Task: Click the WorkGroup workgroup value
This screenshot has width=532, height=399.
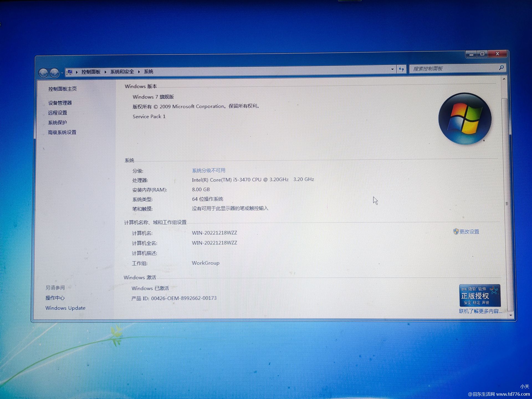Action: [206, 263]
